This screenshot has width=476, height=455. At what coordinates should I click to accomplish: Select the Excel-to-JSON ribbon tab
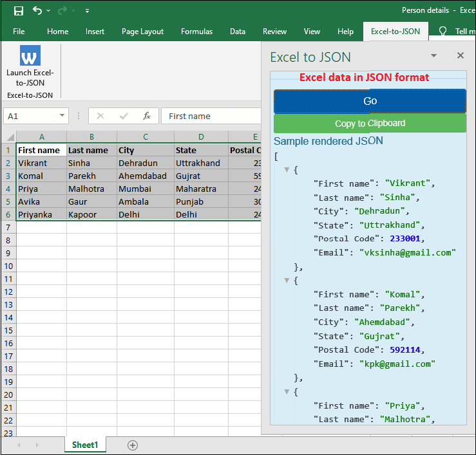point(395,32)
